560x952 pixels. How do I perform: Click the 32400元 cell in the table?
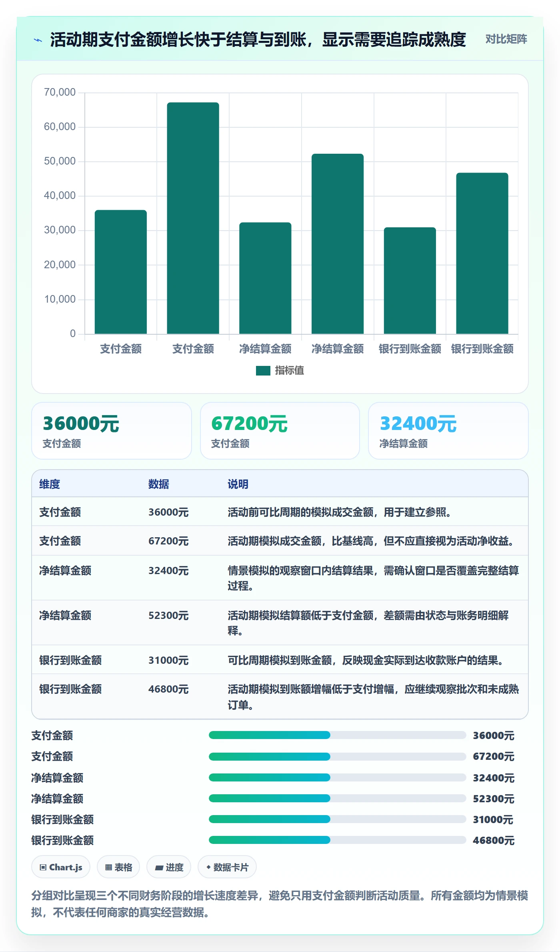[x=168, y=570]
